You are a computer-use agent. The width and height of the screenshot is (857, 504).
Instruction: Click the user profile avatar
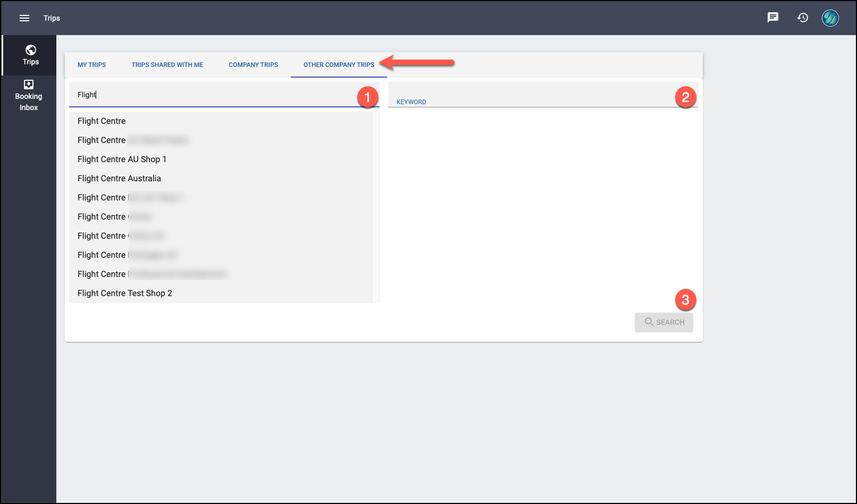830,18
